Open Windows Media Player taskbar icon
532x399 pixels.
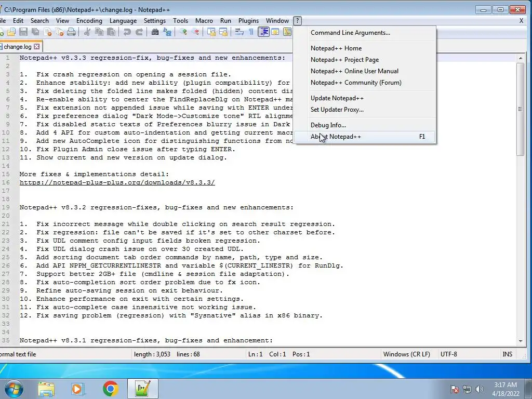[78, 389]
